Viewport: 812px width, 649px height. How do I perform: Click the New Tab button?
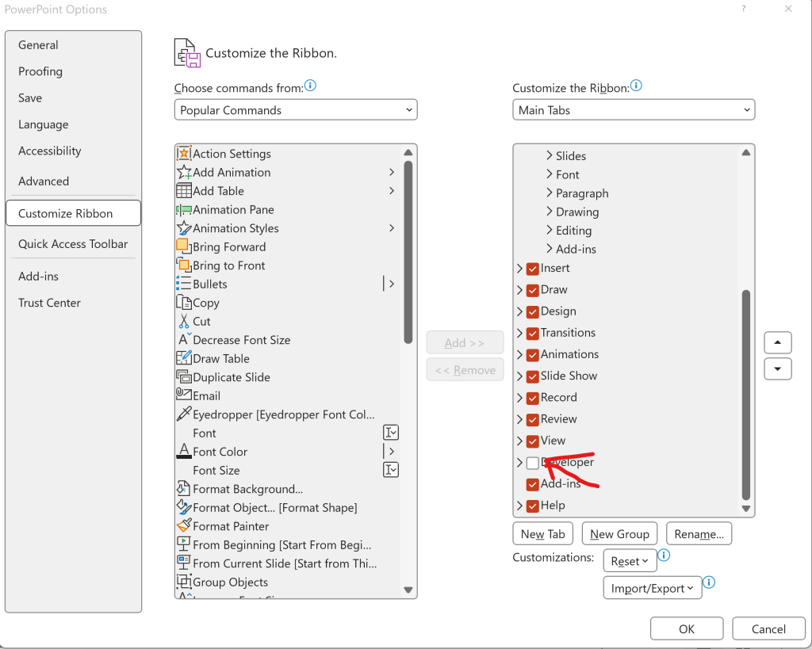click(542, 533)
